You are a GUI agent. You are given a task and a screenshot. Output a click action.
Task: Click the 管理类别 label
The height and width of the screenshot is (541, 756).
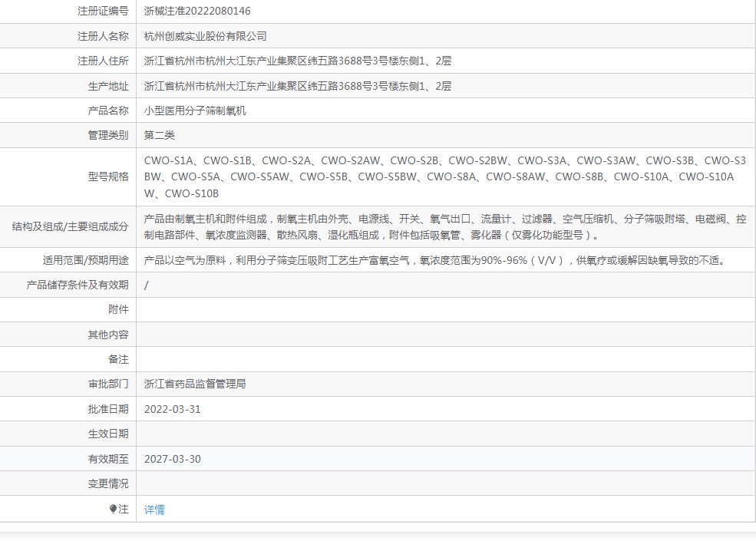pyautogui.click(x=108, y=135)
